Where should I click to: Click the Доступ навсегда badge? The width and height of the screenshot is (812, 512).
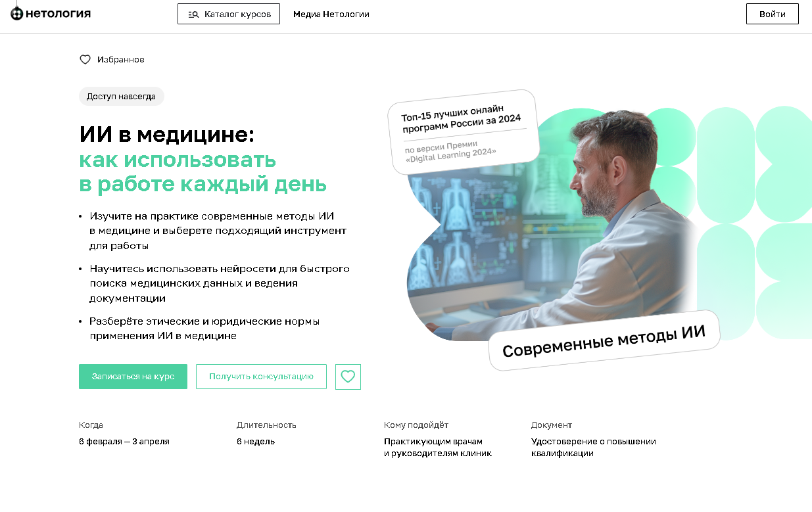(x=121, y=97)
